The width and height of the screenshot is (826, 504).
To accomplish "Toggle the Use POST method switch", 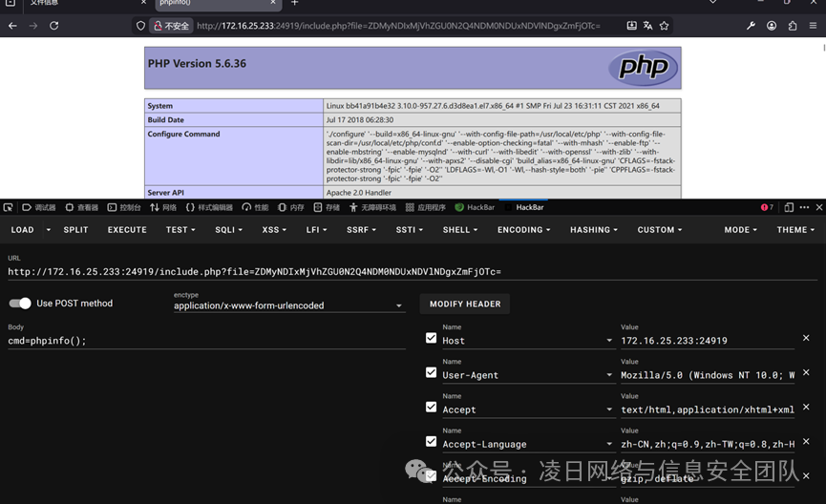I will (x=20, y=304).
